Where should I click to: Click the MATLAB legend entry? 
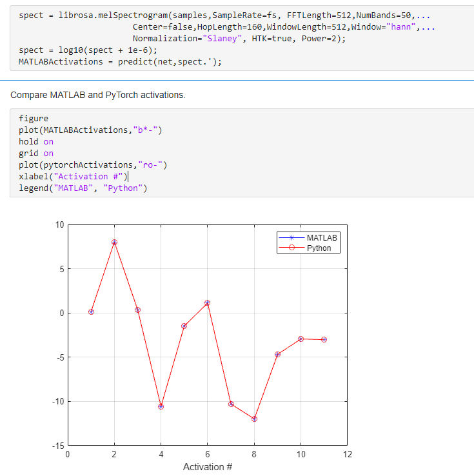point(308,238)
